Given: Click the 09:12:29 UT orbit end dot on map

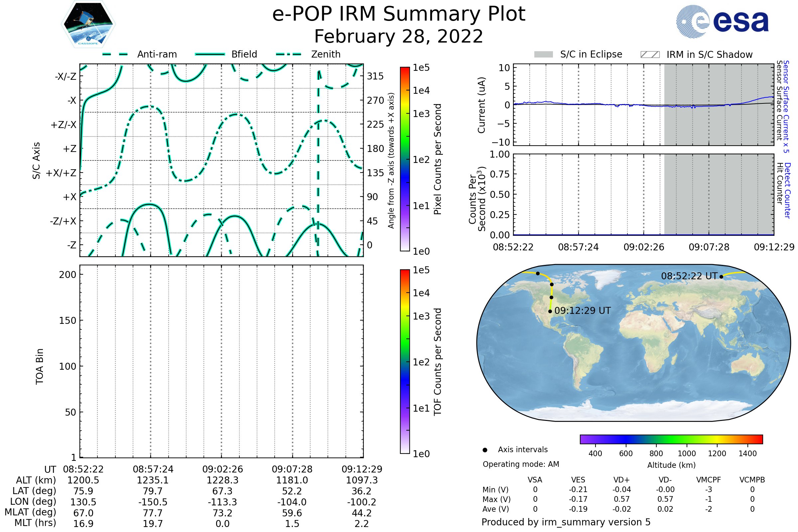Looking at the screenshot, I should [x=550, y=311].
